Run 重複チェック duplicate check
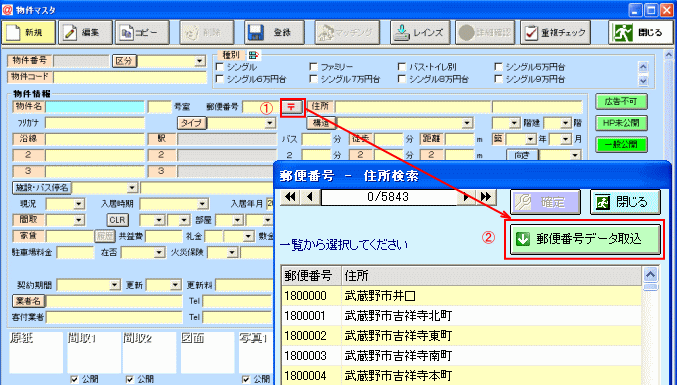The width and height of the screenshot is (677, 385). pyautogui.click(x=555, y=32)
